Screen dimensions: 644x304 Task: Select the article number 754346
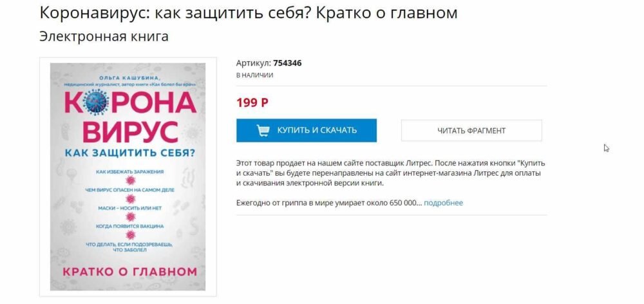[x=287, y=63]
